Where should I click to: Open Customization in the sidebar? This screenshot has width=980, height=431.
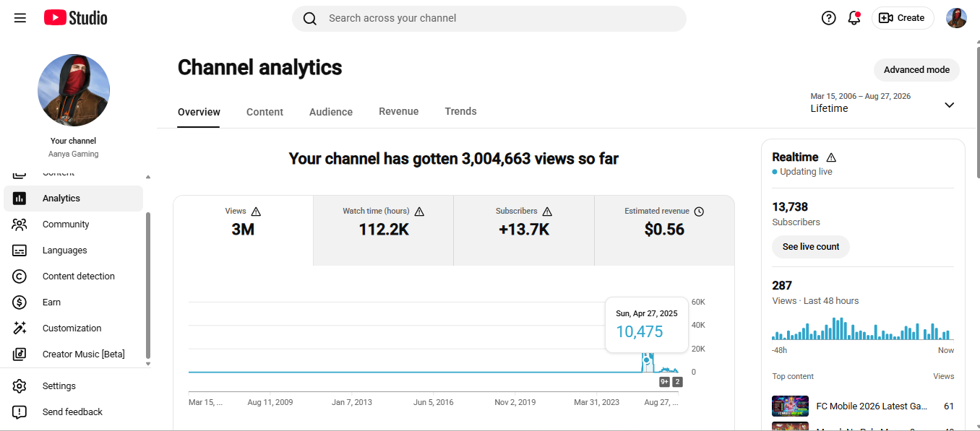tap(73, 328)
